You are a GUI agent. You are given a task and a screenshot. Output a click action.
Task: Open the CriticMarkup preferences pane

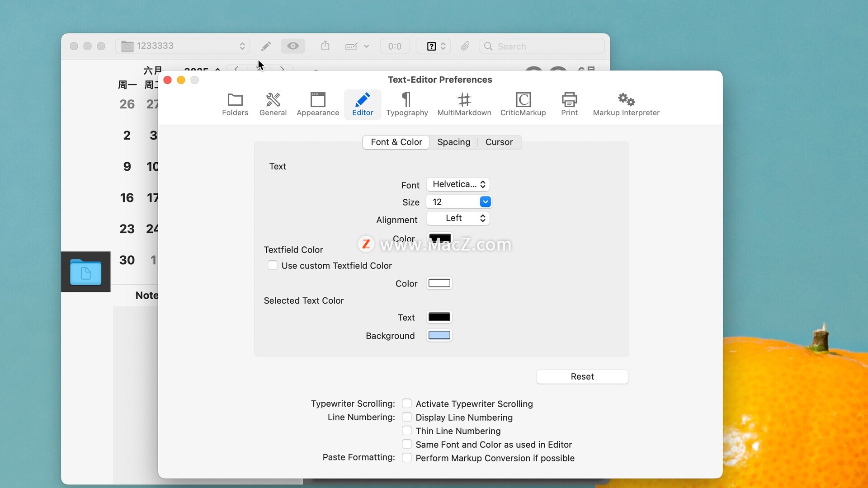click(523, 104)
